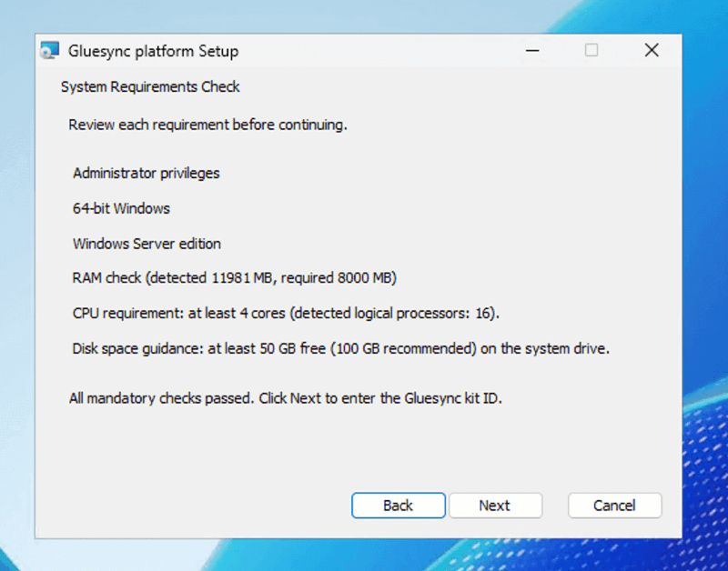
Task: Go Back to previous setup step
Action: 399,506
